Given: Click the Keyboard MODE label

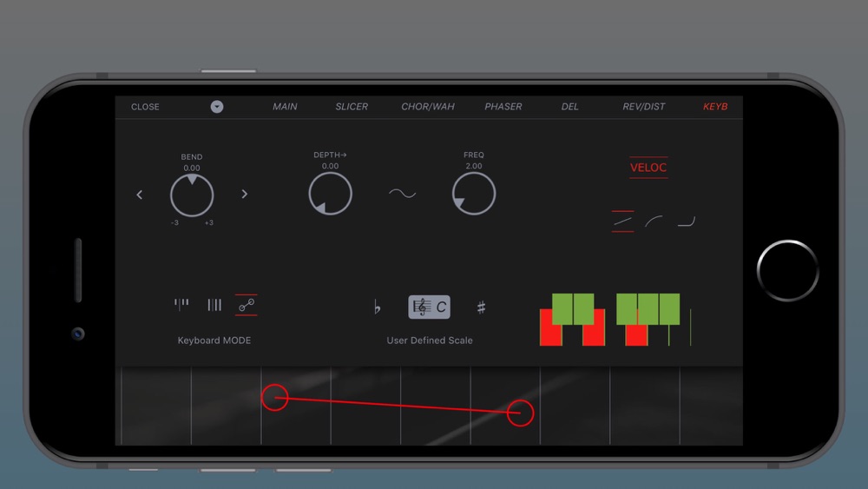Looking at the screenshot, I should point(214,340).
